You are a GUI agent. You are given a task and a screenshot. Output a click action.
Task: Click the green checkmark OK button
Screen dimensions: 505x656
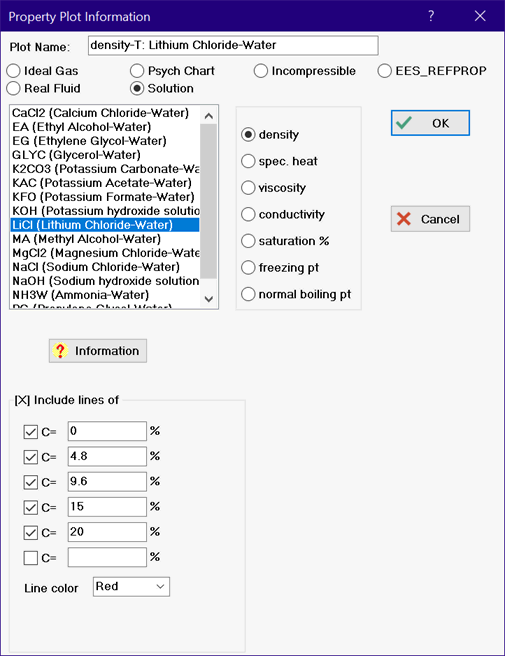click(x=430, y=123)
